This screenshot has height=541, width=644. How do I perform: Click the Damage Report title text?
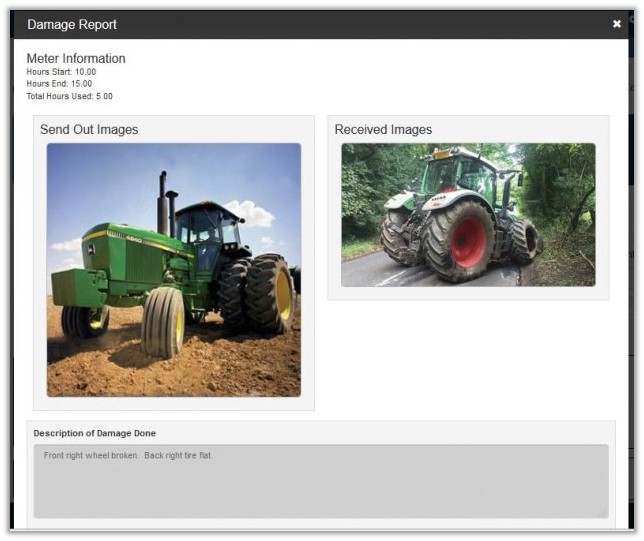click(72, 24)
